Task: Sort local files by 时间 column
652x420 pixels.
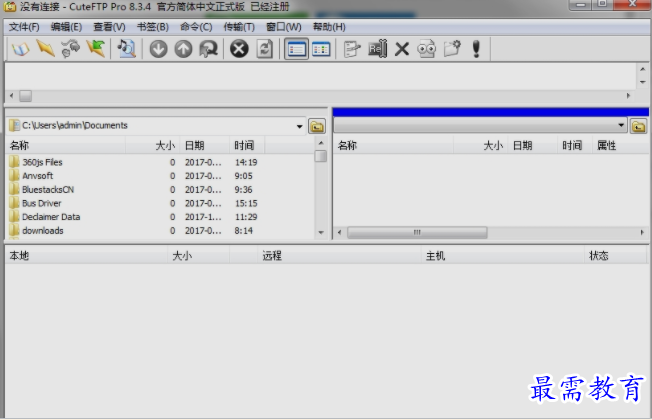Action: coord(247,146)
